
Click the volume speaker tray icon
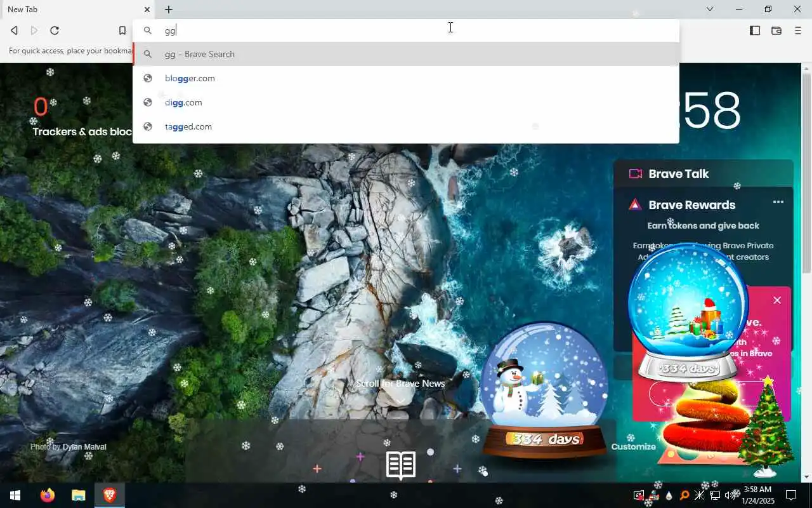tap(730, 495)
